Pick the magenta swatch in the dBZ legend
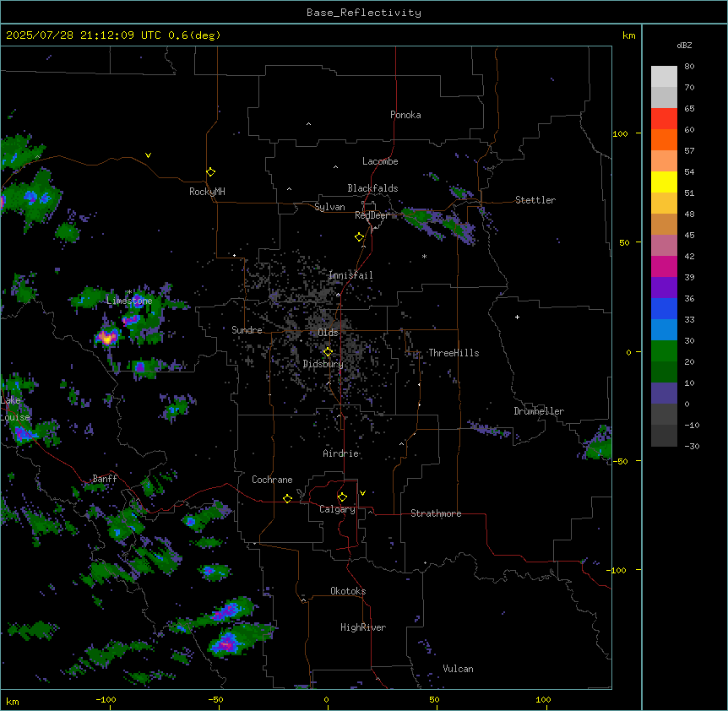The height and width of the screenshot is (711, 728). tap(664, 266)
